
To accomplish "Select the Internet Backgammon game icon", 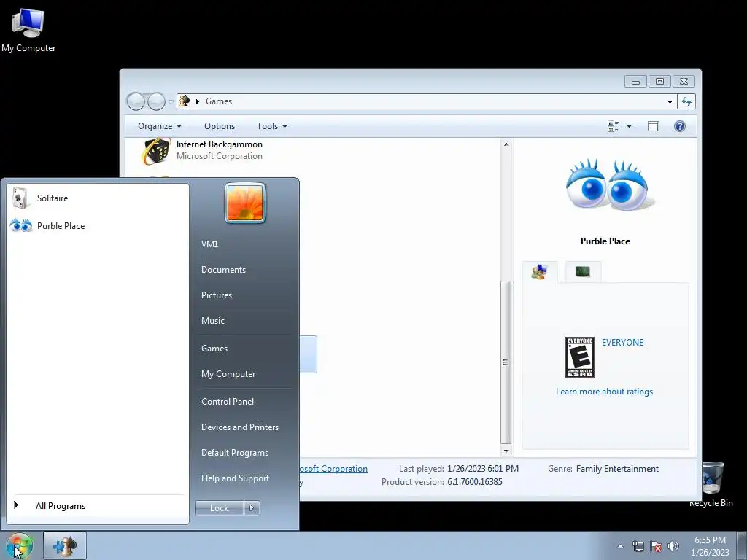I will [x=156, y=151].
